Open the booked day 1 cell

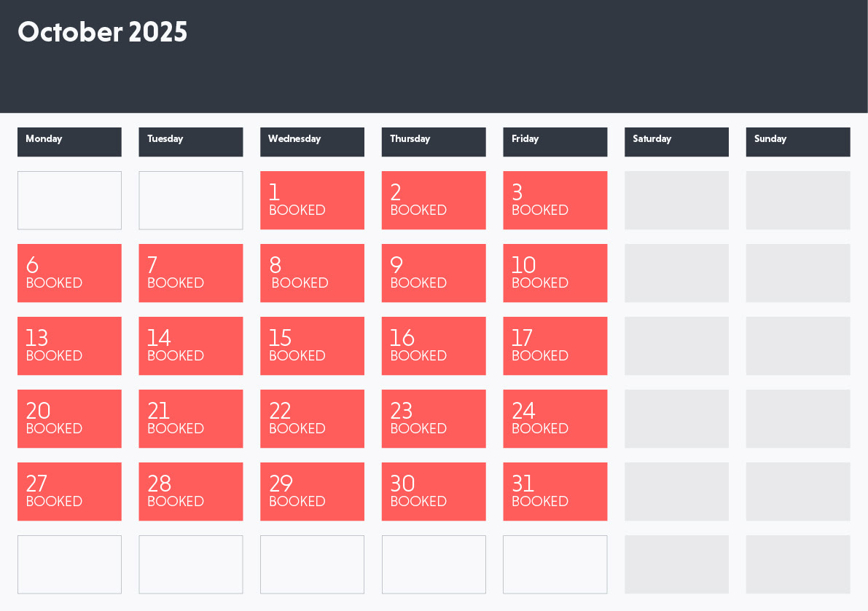(x=312, y=200)
